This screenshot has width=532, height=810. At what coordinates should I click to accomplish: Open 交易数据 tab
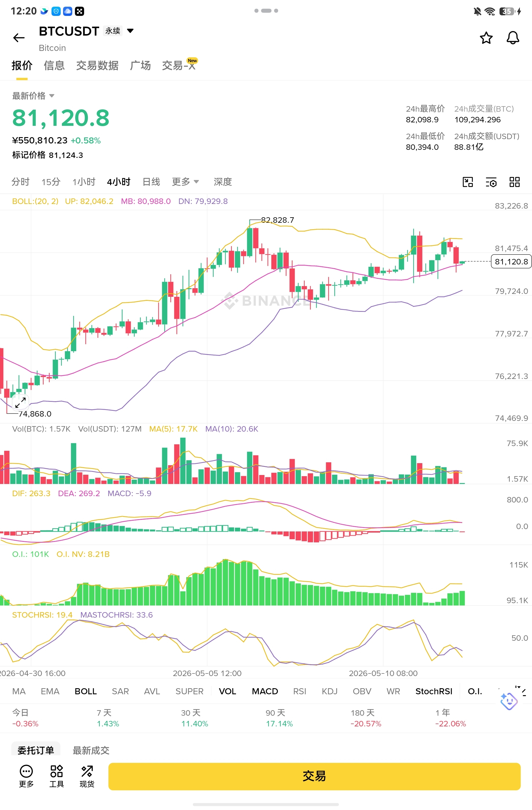click(x=97, y=65)
